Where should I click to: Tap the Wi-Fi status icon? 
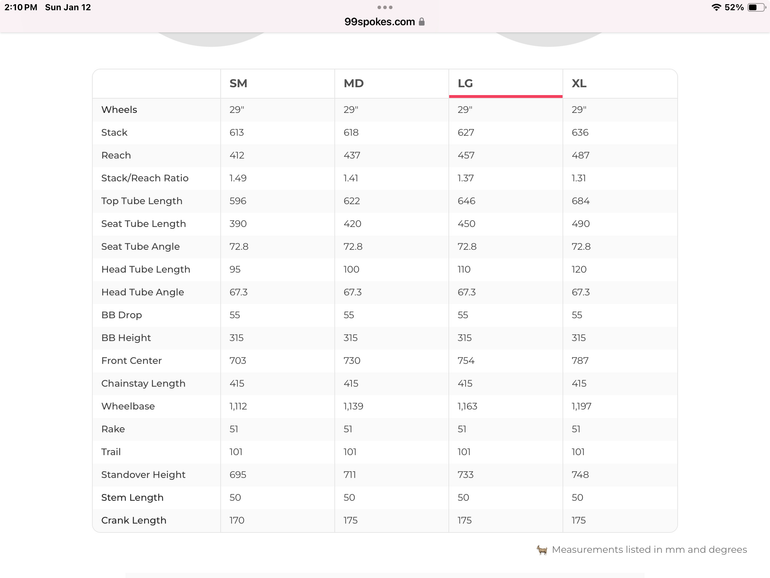pyautogui.click(x=716, y=8)
